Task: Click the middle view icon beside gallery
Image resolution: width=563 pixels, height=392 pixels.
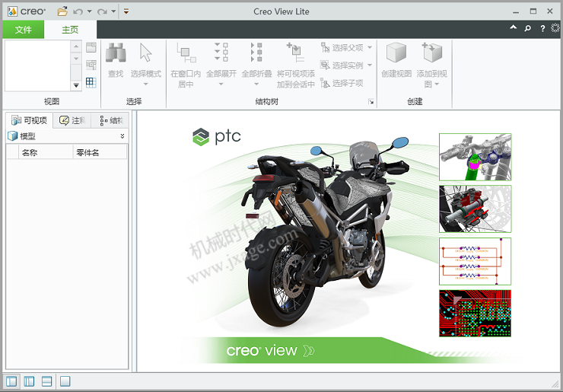Action: click(x=91, y=65)
